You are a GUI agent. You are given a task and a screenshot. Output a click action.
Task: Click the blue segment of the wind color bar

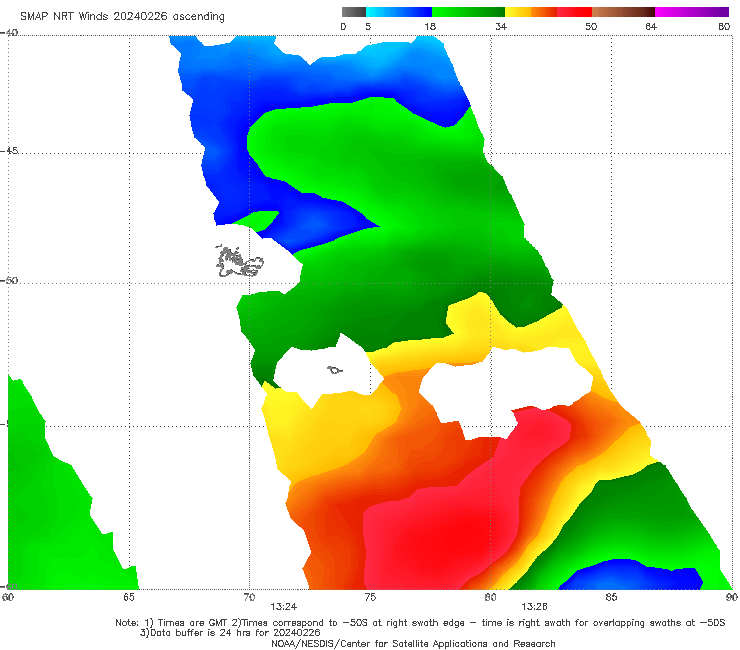399,12
